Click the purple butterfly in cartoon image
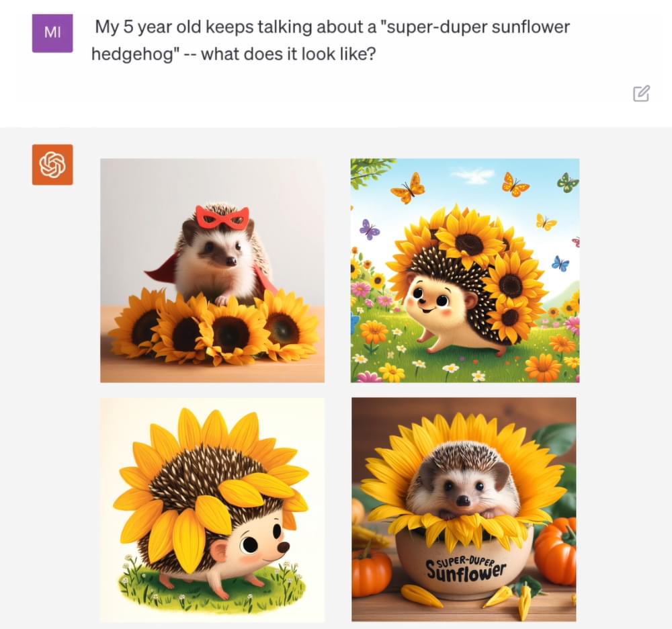This screenshot has width=672, height=629. (x=370, y=228)
